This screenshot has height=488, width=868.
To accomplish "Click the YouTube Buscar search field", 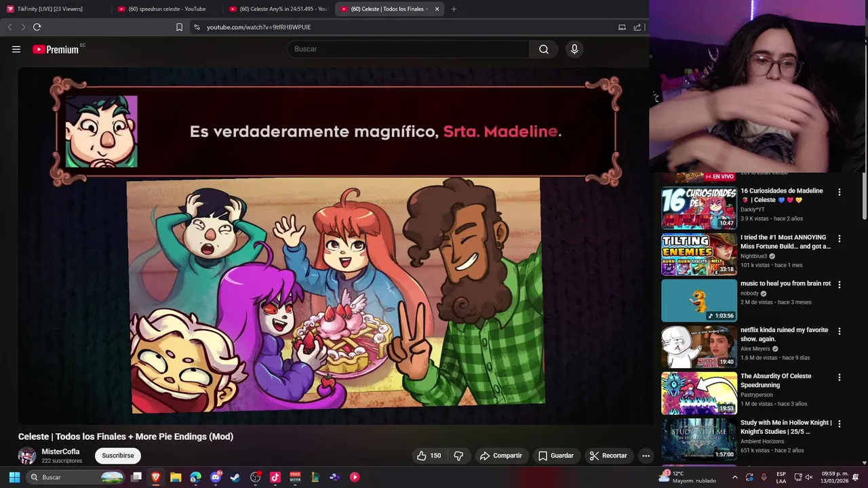I will [408, 49].
